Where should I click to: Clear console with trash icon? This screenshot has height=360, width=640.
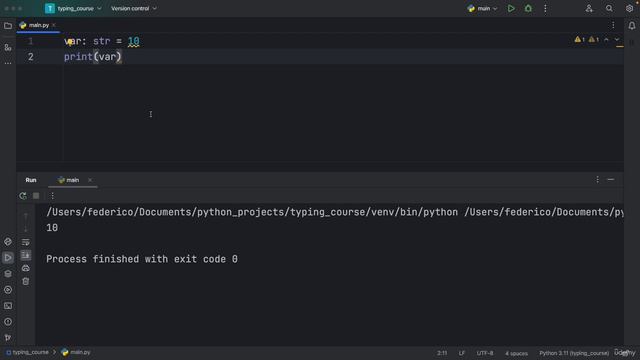26,281
